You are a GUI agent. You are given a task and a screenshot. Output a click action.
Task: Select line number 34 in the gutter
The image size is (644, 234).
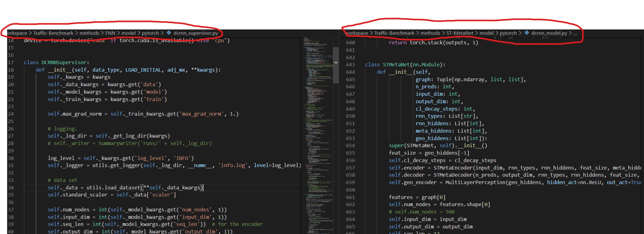point(11,188)
